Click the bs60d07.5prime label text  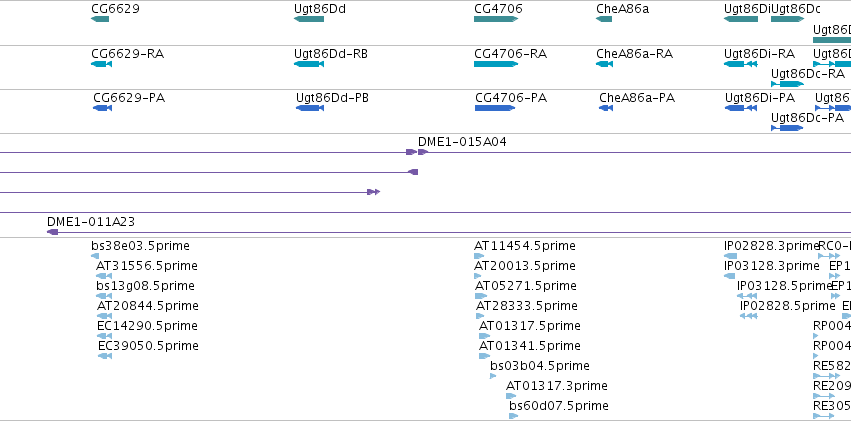[x=559, y=406]
